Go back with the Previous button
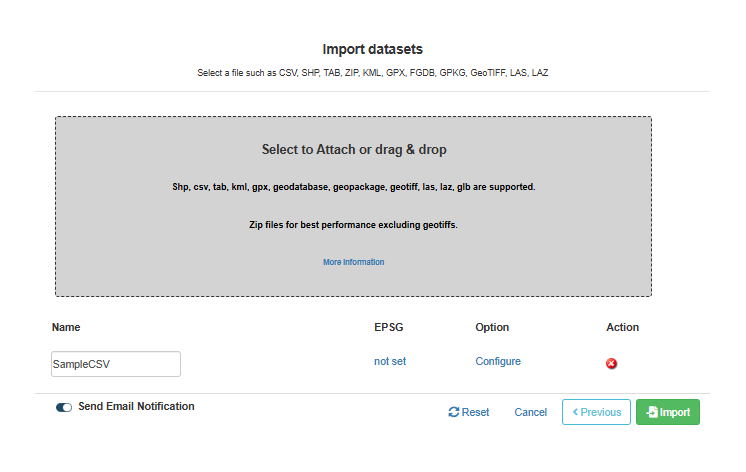The width and height of the screenshot is (746, 472). 596,412
